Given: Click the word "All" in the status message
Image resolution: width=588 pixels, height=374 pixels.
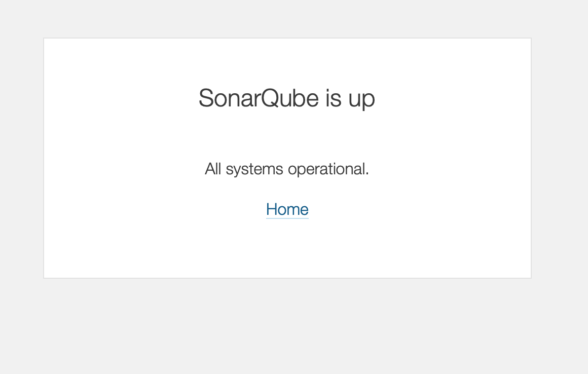Looking at the screenshot, I should 213,169.
